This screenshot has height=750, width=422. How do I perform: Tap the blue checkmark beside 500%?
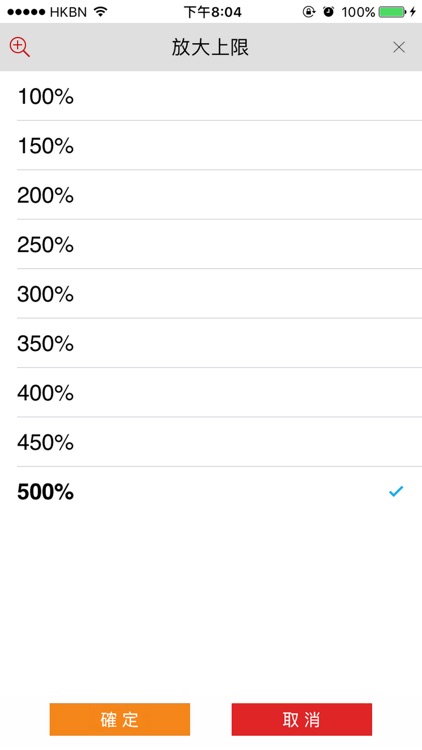coord(396,491)
